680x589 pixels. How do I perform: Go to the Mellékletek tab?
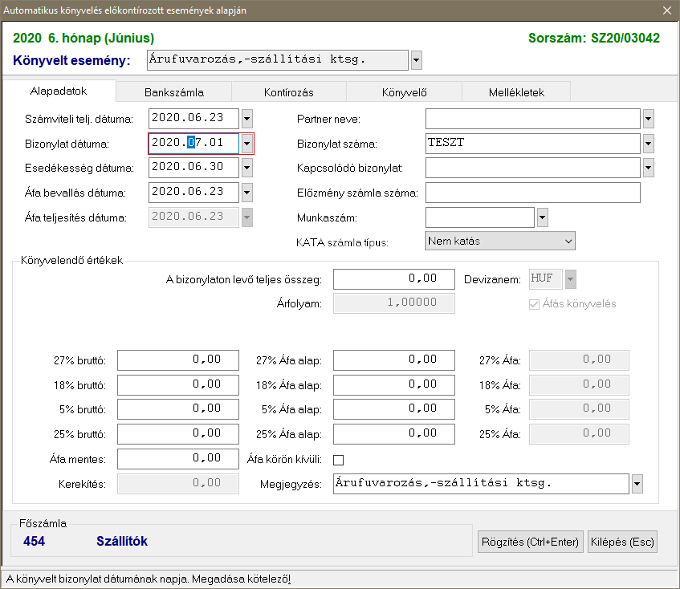tap(517, 92)
